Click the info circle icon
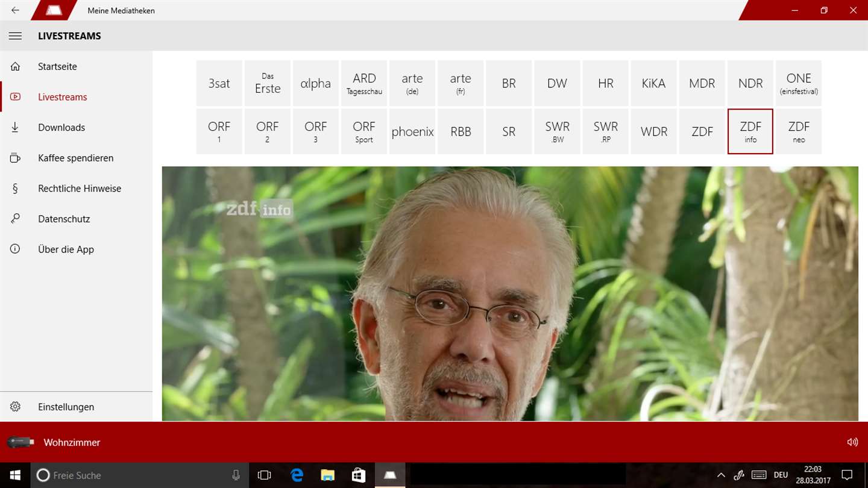 (x=15, y=249)
